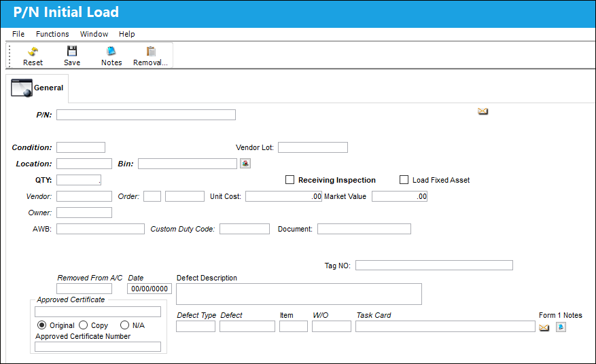The width and height of the screenshot is (596, 364).
Task: Click the envelope icon near P/N field
Action: click(483, 111)
